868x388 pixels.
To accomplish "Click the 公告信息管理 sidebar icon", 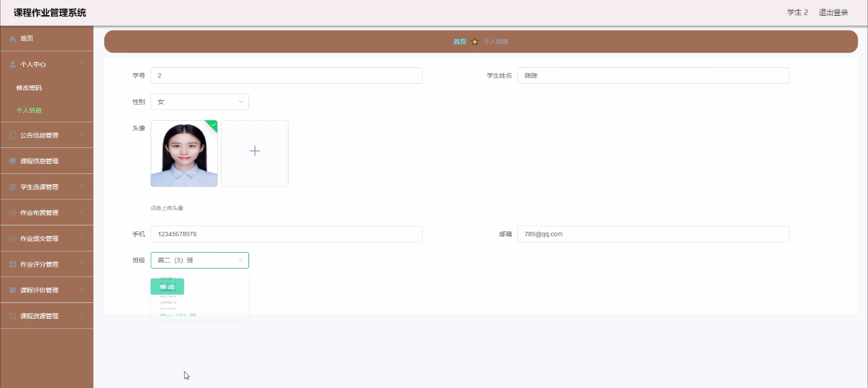I will (x=13, y=135).
